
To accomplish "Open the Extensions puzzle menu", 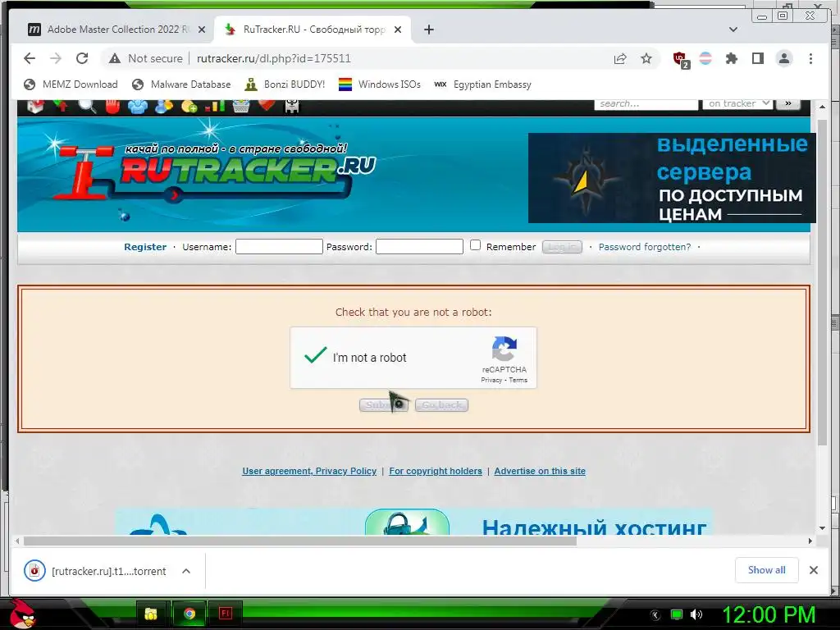I will [731, 58].
